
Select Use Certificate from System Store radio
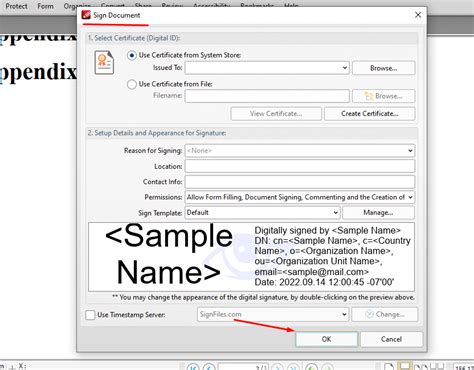pyautogui.click(x=132, y=55)
